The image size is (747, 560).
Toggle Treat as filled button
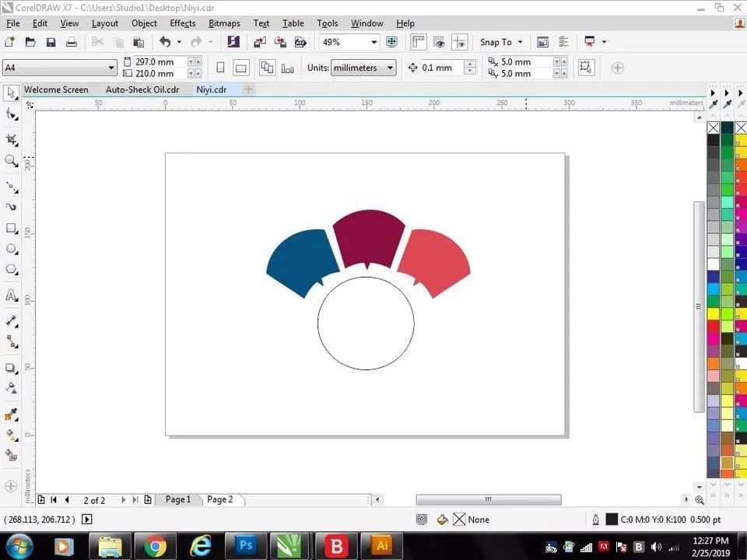coord(587,67)
